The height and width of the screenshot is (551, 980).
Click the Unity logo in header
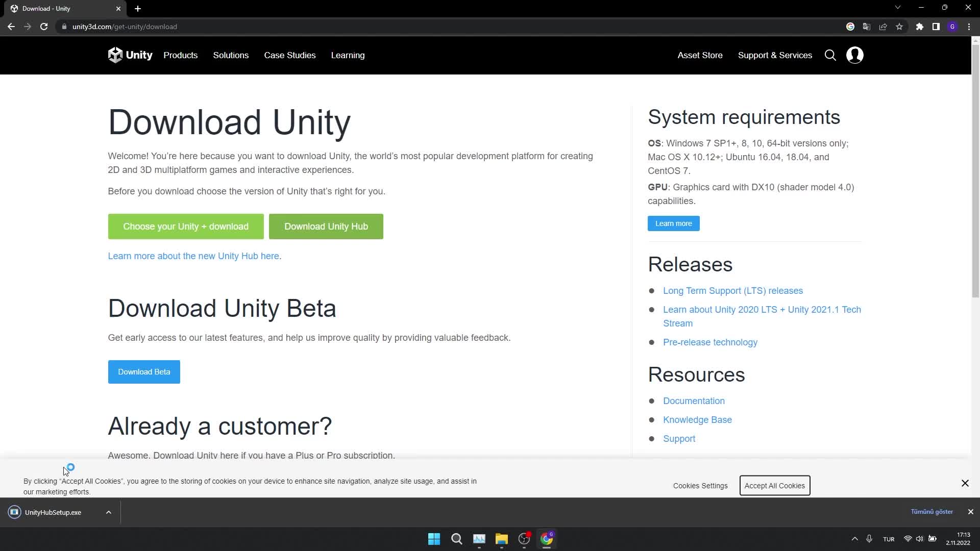click(130, 55)
